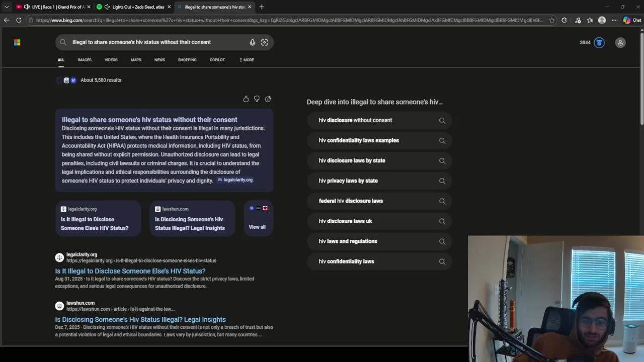
Task: Search the last 'hiv confidentiality laws' suggestion
Action: pos(379,261)
